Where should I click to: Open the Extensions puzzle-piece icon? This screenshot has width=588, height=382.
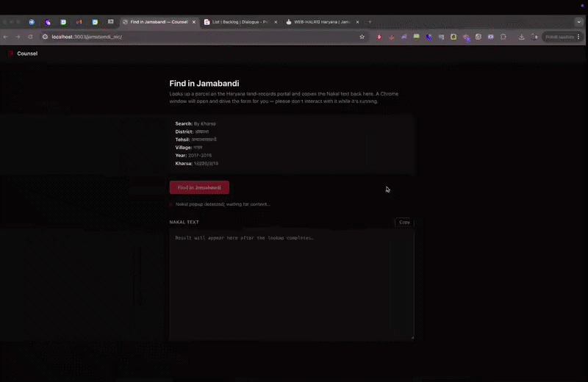(503, 37)
